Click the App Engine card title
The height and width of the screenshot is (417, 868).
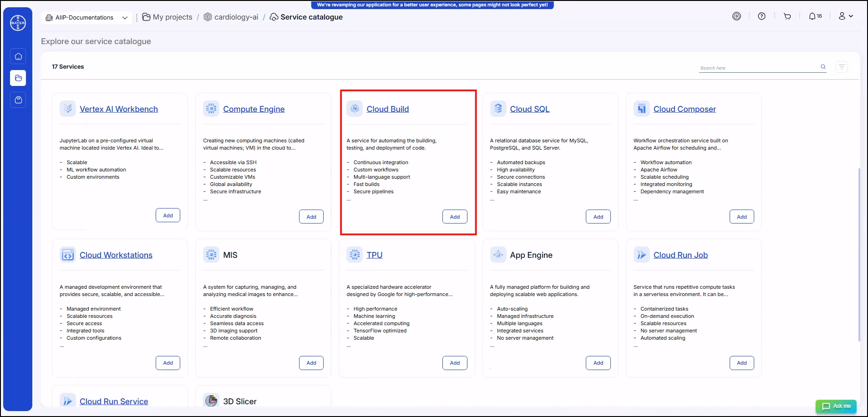pos(531,255)
